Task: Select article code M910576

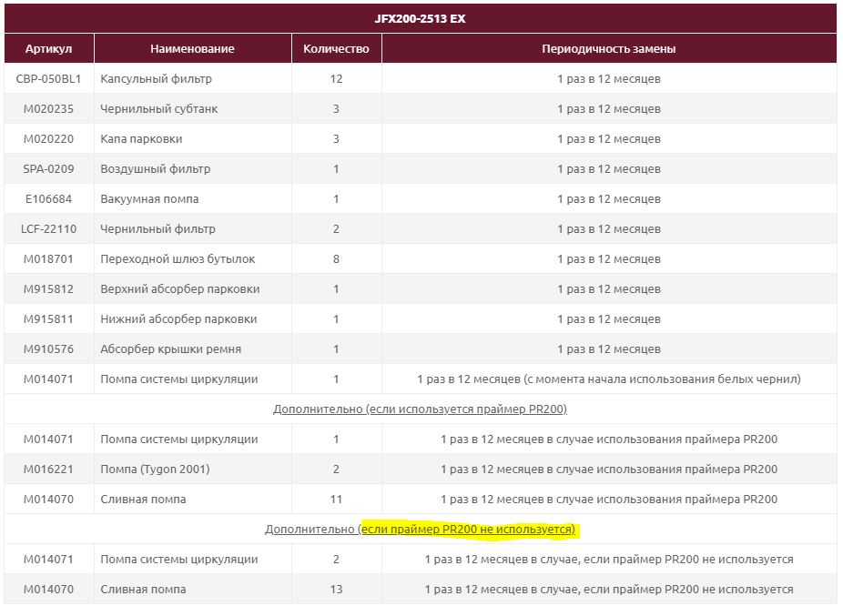Action: click(x=48, y=349)
